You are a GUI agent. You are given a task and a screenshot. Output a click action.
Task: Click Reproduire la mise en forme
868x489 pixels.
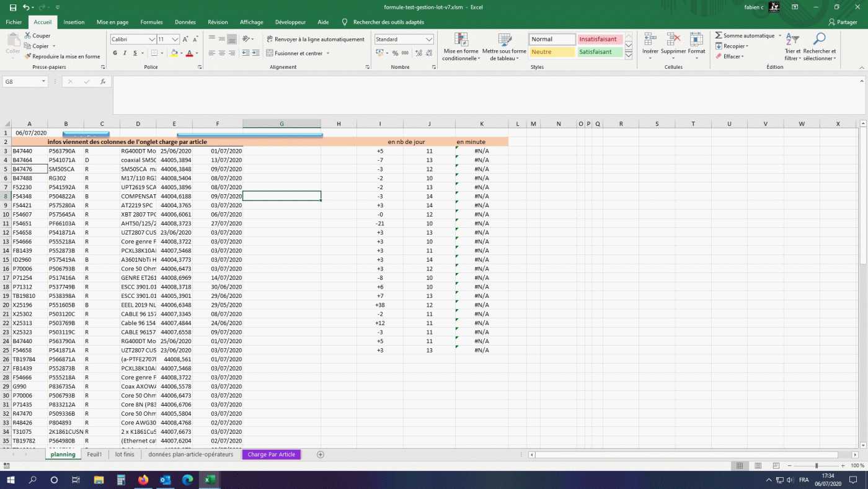(x=61, y=56)
